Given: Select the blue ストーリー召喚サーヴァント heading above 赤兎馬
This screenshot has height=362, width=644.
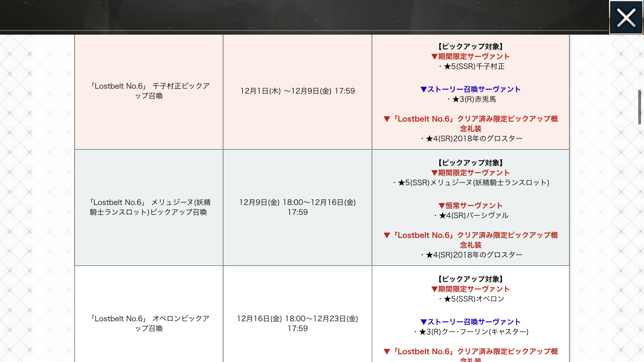Looking at the screenshot, I should 471,89.
